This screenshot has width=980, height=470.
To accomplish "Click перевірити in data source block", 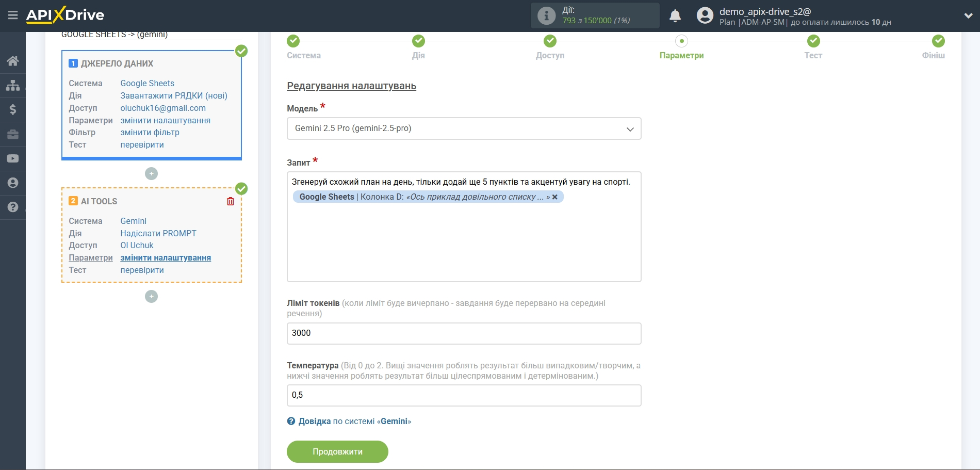I will click(x=142, y=144).
